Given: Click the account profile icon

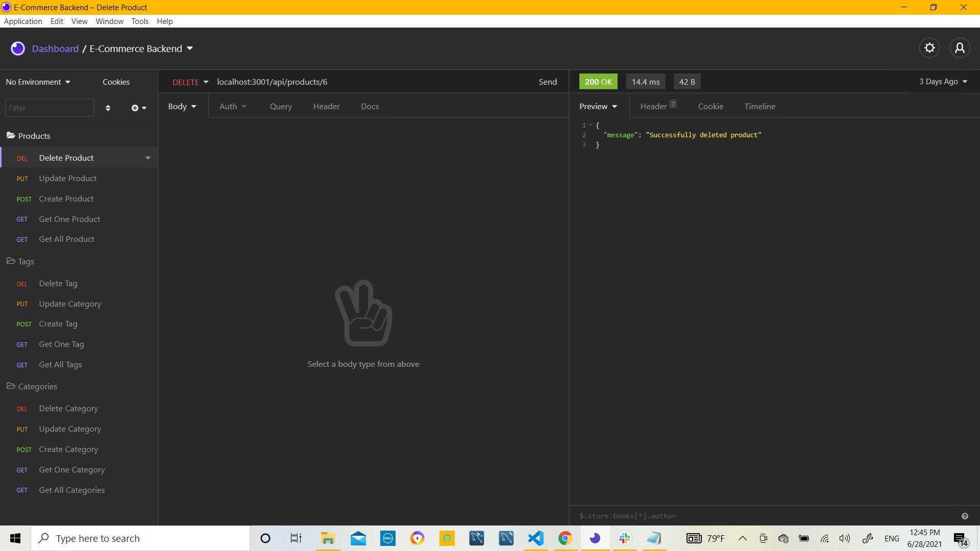Looking at the screenshot, I should click(960, 47).
